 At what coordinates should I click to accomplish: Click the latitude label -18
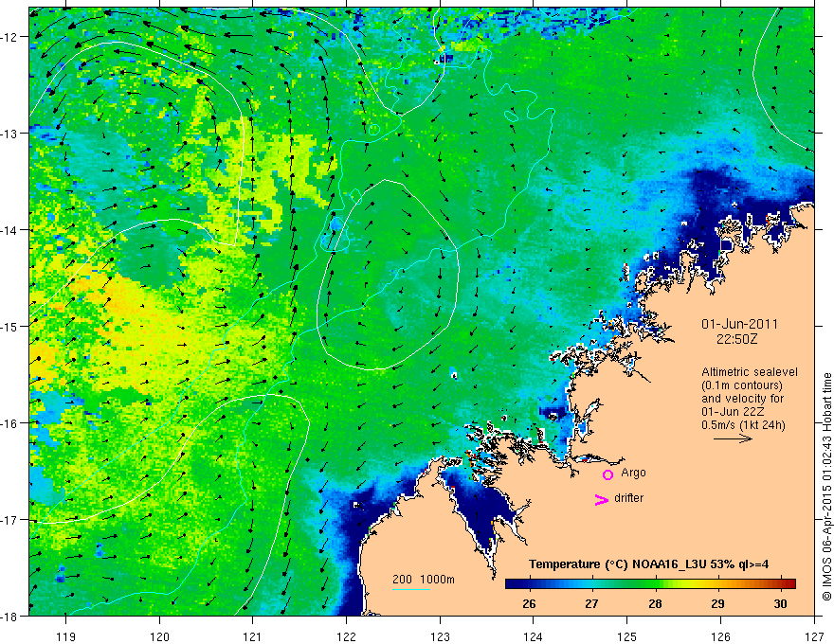pos(10,617)
